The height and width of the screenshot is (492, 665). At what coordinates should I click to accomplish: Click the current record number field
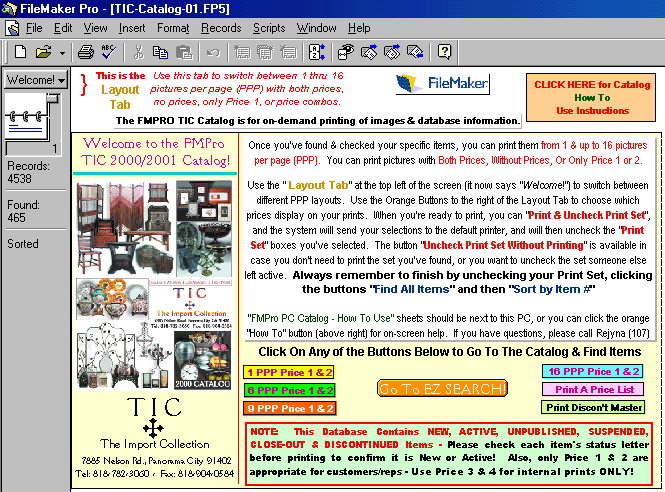click(32, 148)
